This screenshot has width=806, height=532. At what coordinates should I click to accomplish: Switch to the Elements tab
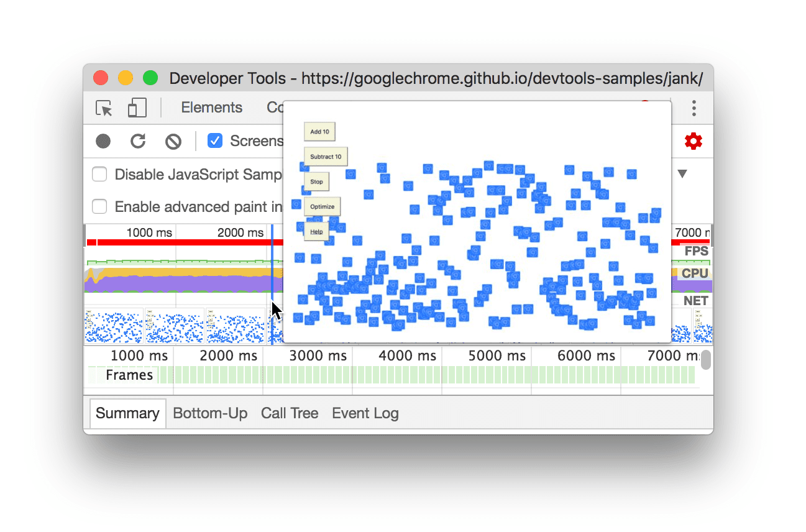211,108
